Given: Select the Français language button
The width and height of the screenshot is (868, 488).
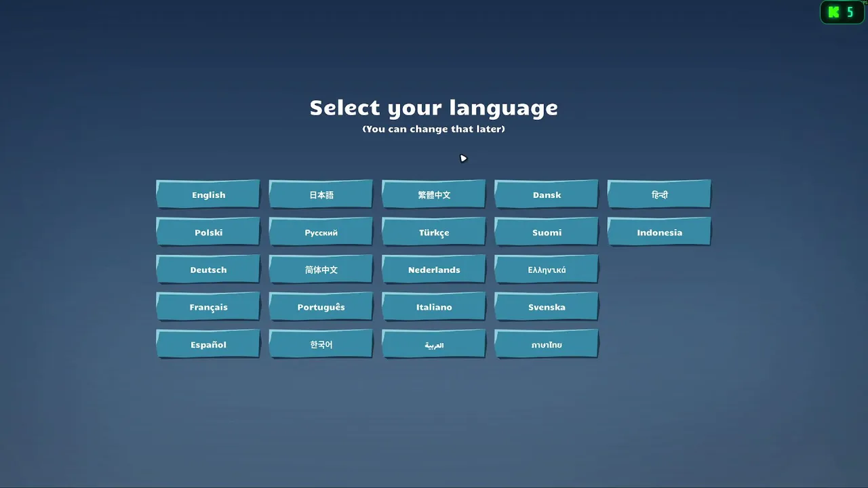Looking at the screenshot, I should (208, 307).
